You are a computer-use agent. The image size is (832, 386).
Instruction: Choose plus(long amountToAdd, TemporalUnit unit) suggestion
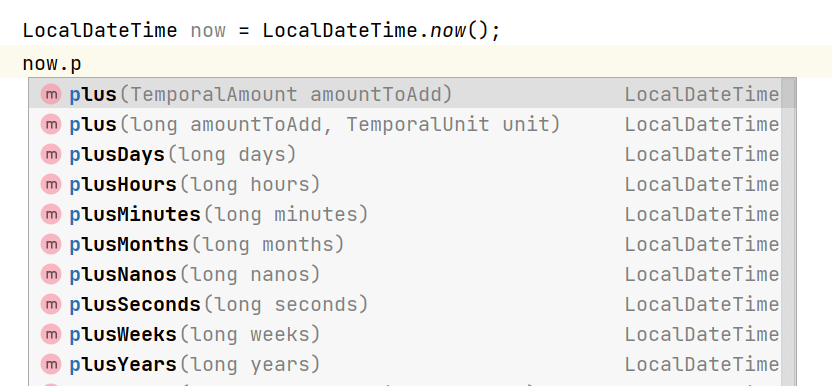pyautogui.click(x=405, y=124)
